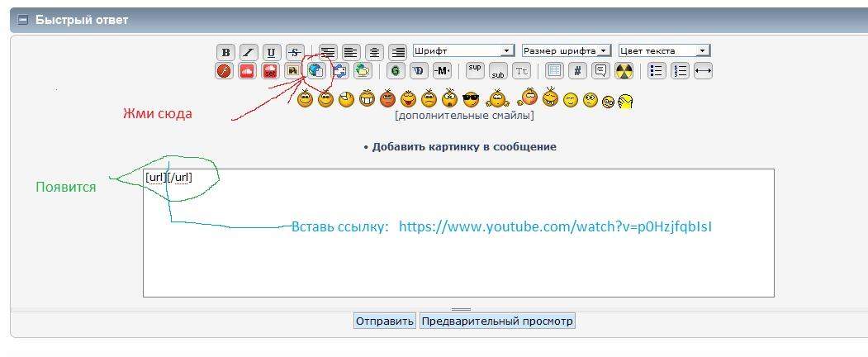Viewport: 868px width, 357px height.
Task: Apply superscript with the sup button
Action: click(475, 69)
